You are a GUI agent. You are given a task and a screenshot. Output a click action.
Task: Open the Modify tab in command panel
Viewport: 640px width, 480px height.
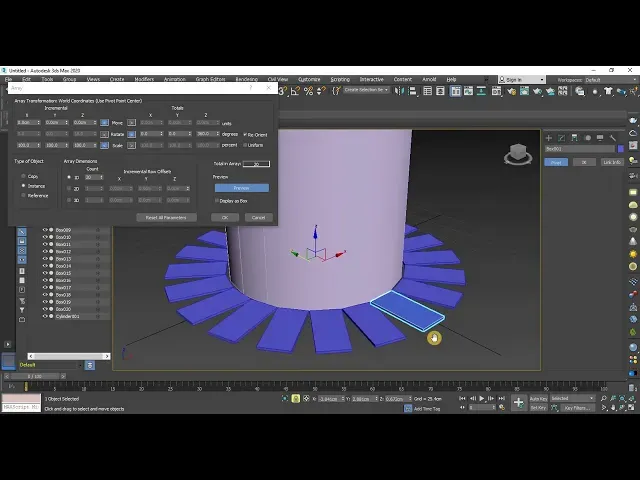pyautogui.click(x=562, y=138)
